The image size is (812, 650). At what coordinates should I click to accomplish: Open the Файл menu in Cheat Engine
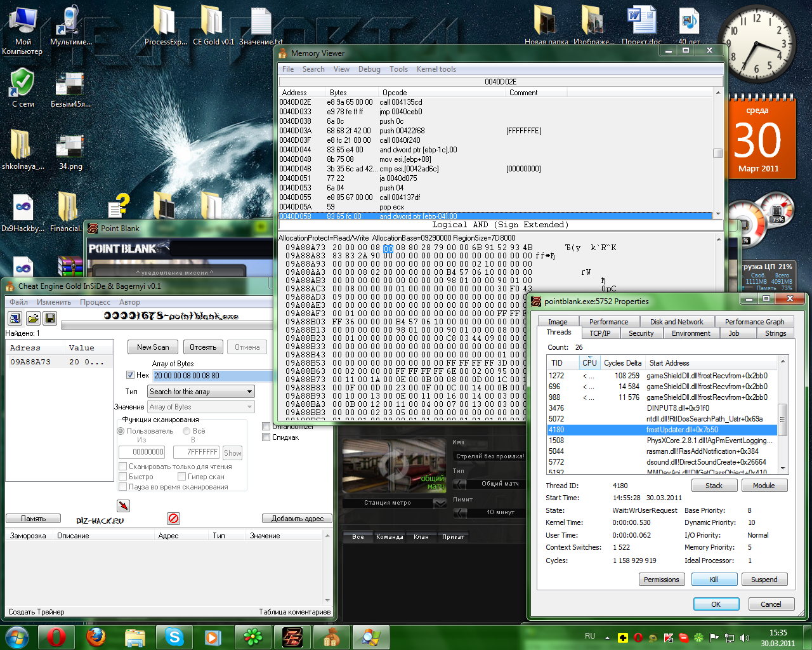click(18, 302)
